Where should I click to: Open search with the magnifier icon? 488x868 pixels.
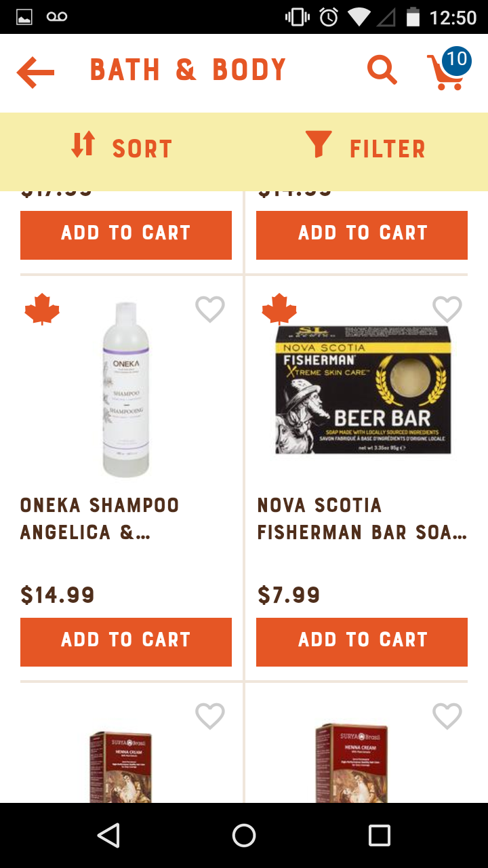[x=382, y=70]
